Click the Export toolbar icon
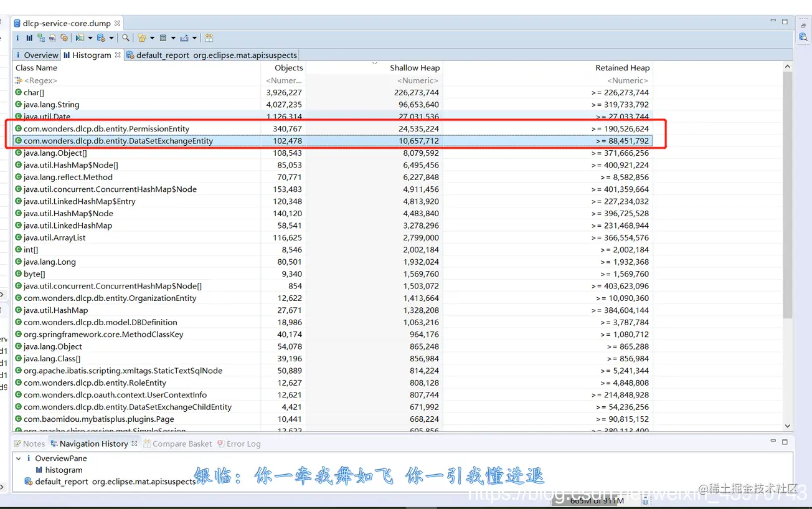Screen dimensions: 812x509 [184, 38]
